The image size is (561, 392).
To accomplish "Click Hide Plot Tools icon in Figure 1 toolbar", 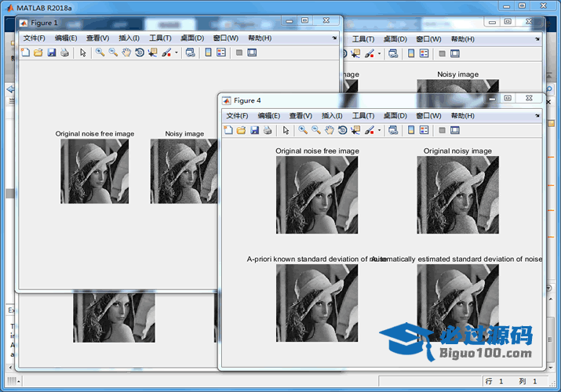I will click(x=239, y=53).
